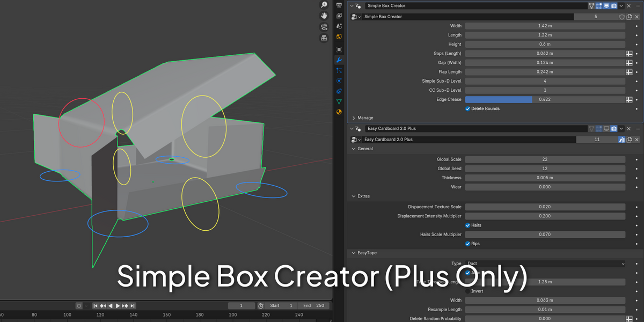The width and height of the screenshot is (644, 322).
Task: Click the Edge Crease slider
Action: 545,99
